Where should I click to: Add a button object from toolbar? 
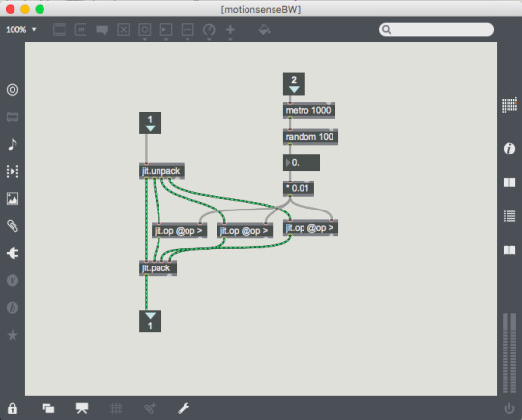145,30
